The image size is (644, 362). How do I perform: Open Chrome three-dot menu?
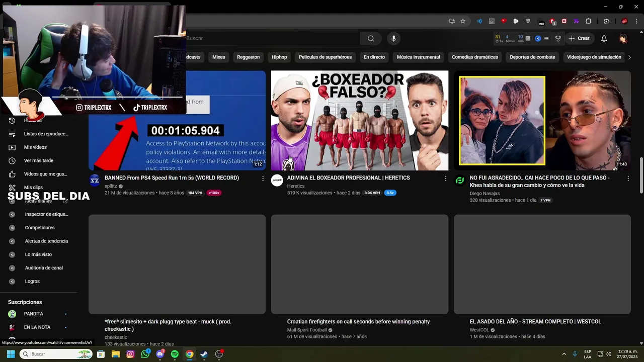click(635, 21)
